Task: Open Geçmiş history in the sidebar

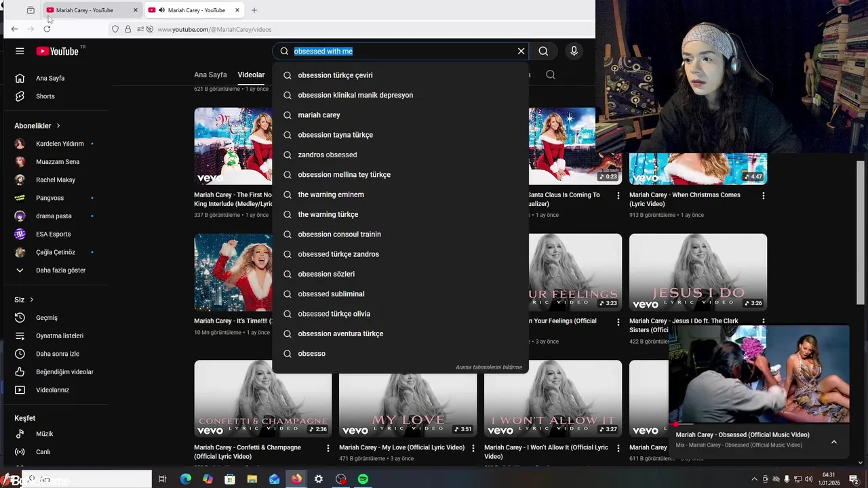Action: (56, 318)
